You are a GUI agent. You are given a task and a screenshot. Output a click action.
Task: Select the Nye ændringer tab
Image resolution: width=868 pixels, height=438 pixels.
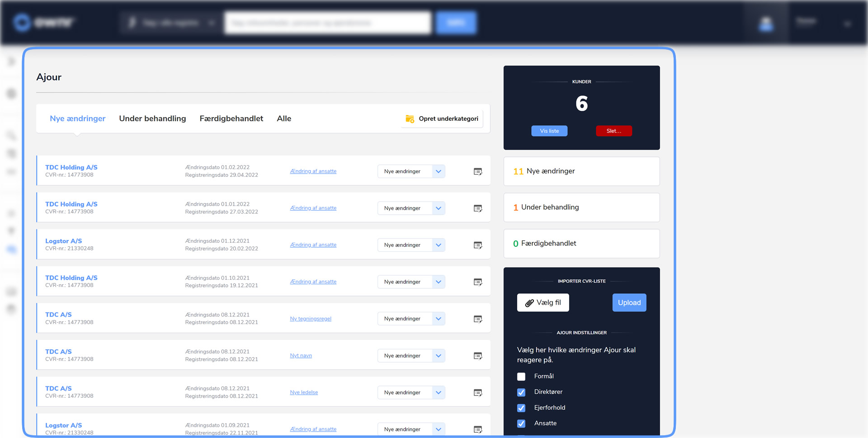(x=77, y=118)
